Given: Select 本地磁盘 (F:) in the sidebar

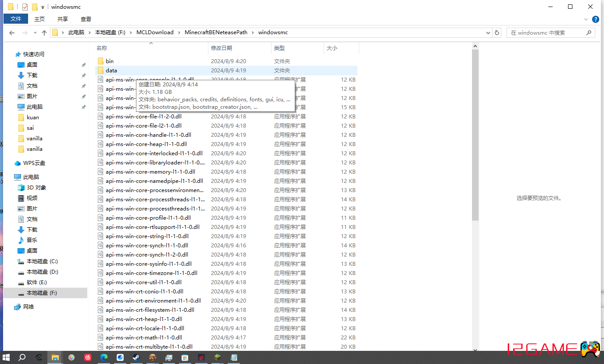Looking at the screenshot, I should click(x=46, y=293).
